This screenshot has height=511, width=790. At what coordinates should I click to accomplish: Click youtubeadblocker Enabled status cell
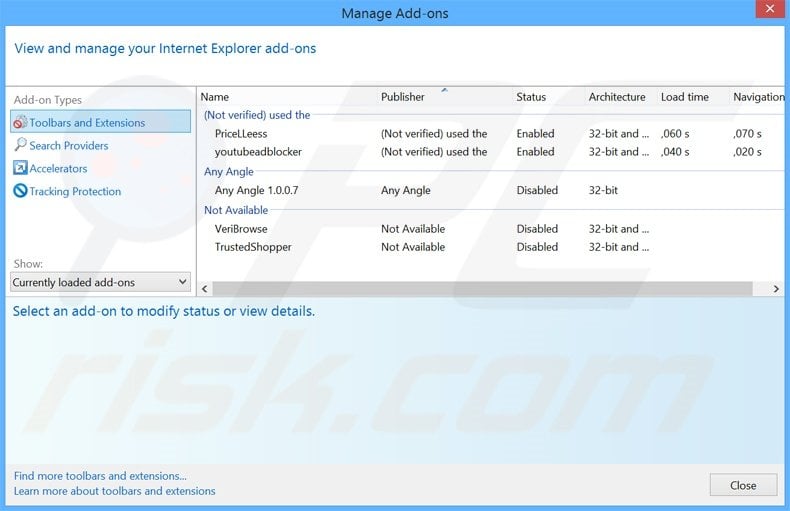point(535,152)
